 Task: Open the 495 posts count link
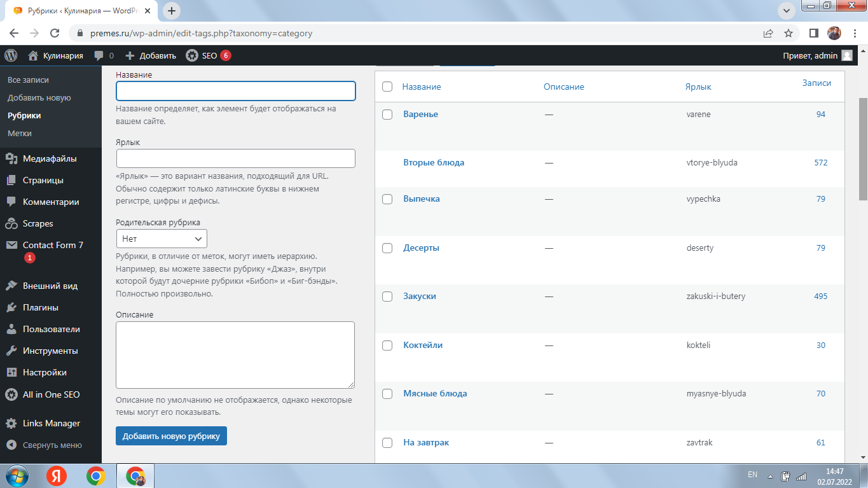point(821,296)
